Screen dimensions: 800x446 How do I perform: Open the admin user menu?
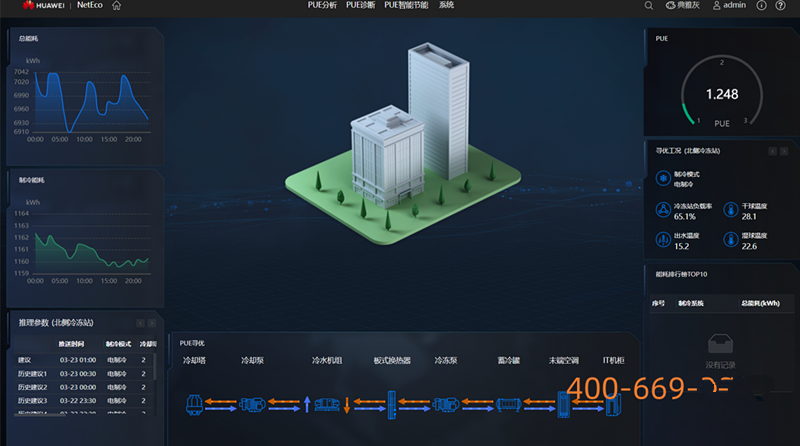(x=729, y=5)
